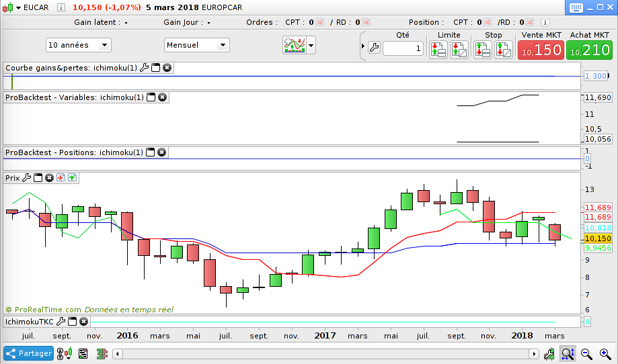The width and height of the screenshot is (618, 364).
Task: Open the Mensuel timeframe dropdown
Action: click(x=196, y=45)
